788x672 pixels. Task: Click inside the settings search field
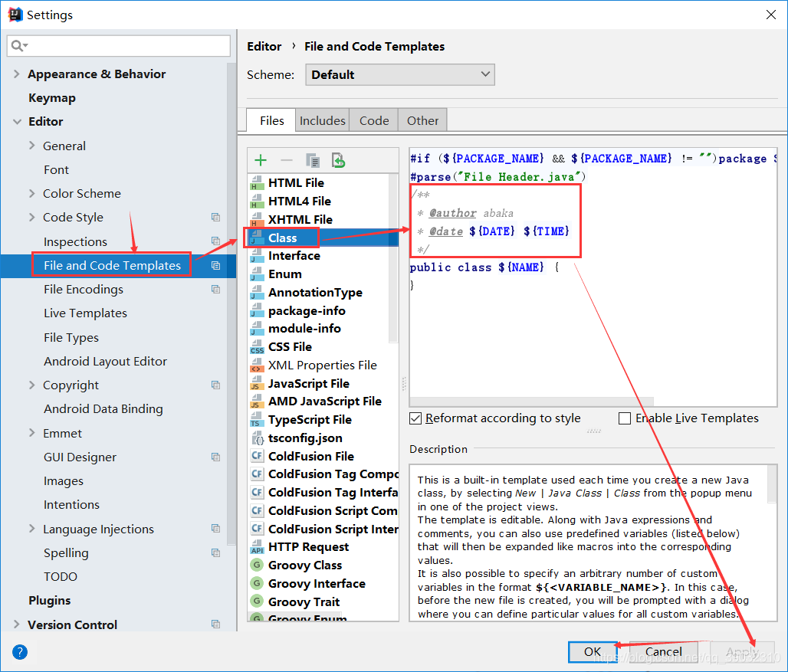[119, 46]
